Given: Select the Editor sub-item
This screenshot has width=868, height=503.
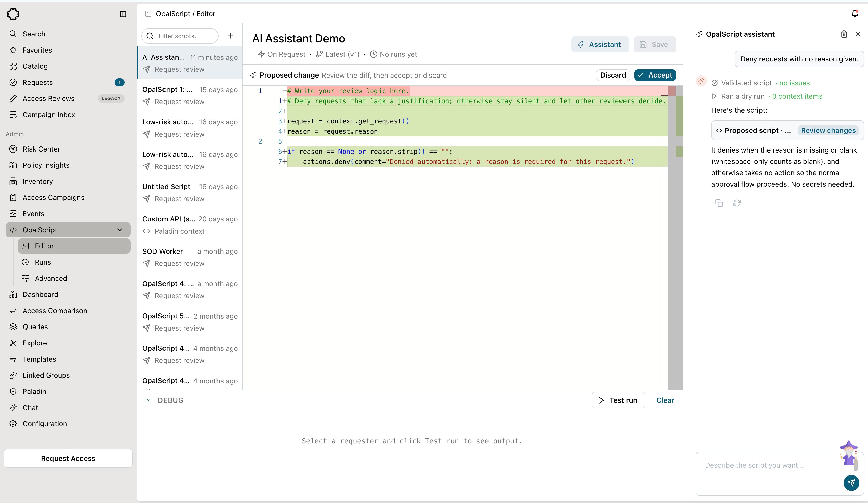Looking at the screenshot, I should pyautogui.click(x=74, y=246).
